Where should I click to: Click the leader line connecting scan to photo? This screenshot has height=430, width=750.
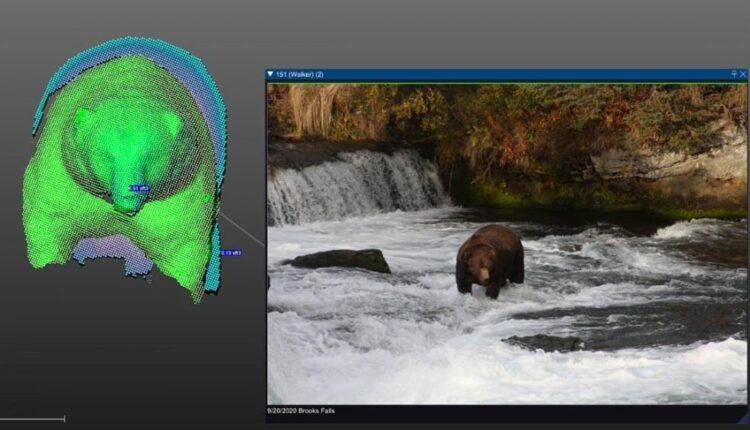pos(242,229)
